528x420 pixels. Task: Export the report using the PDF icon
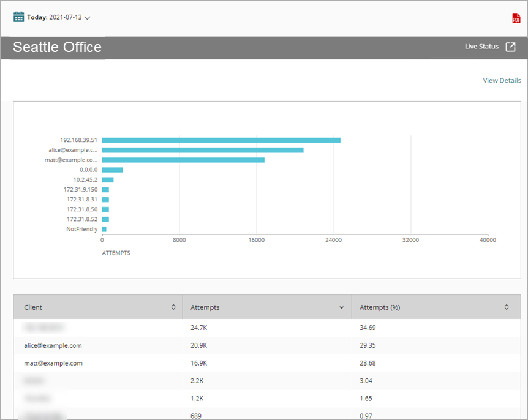(516, 17)
